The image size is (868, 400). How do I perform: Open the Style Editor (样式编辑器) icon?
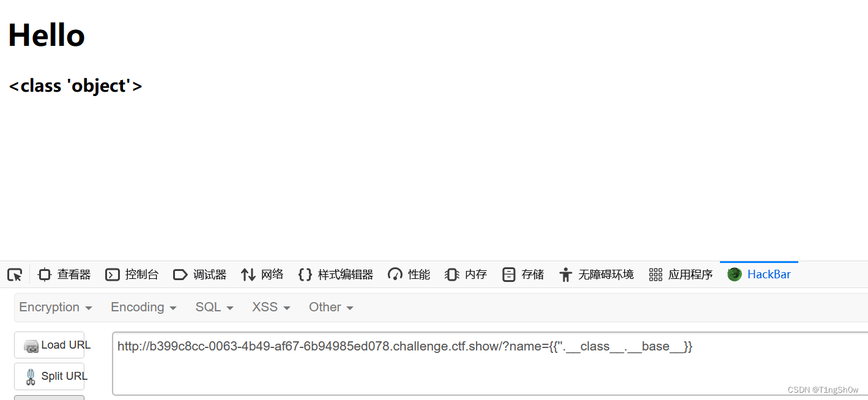pyautogui.click(x=305, y=275)
